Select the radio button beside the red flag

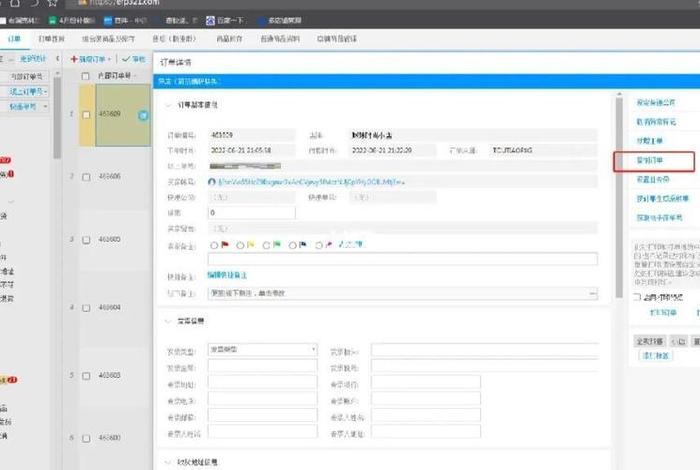pos(214,245)
